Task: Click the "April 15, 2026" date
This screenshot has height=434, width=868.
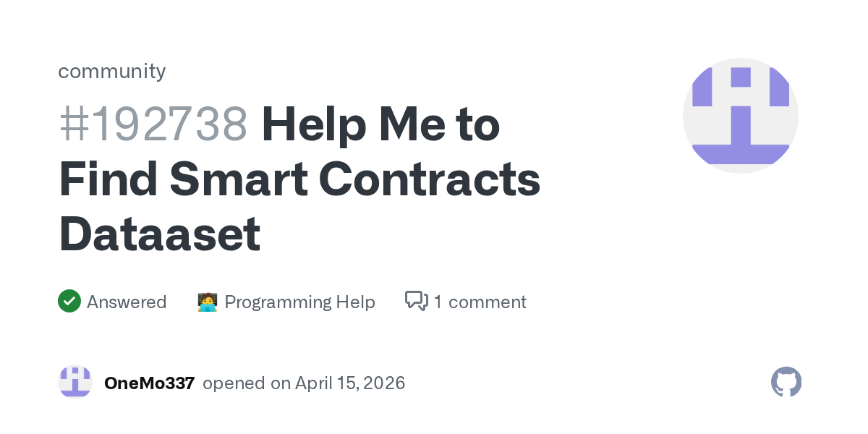Action: point(350,383)
